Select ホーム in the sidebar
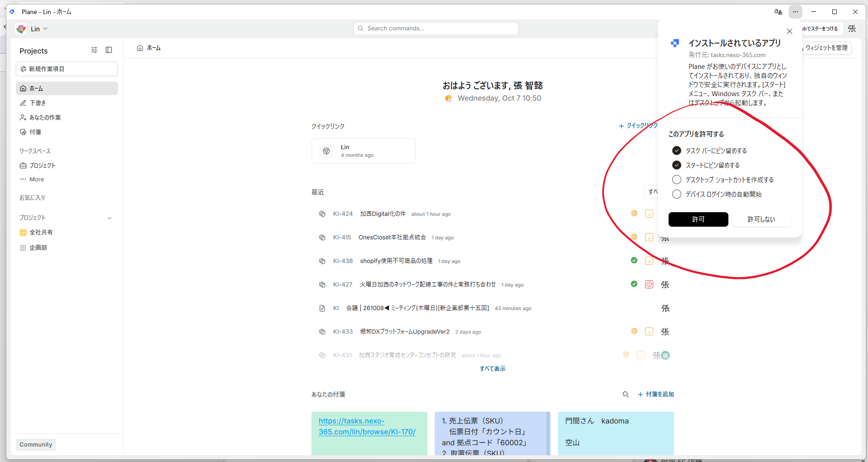This screenshot has width=868, height=462. pyautogui.click(x=67, y=88)
